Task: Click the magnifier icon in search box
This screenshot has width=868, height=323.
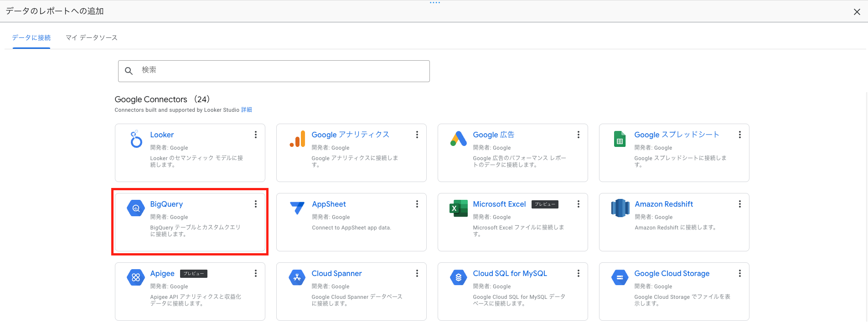Action: coord(129,71)
